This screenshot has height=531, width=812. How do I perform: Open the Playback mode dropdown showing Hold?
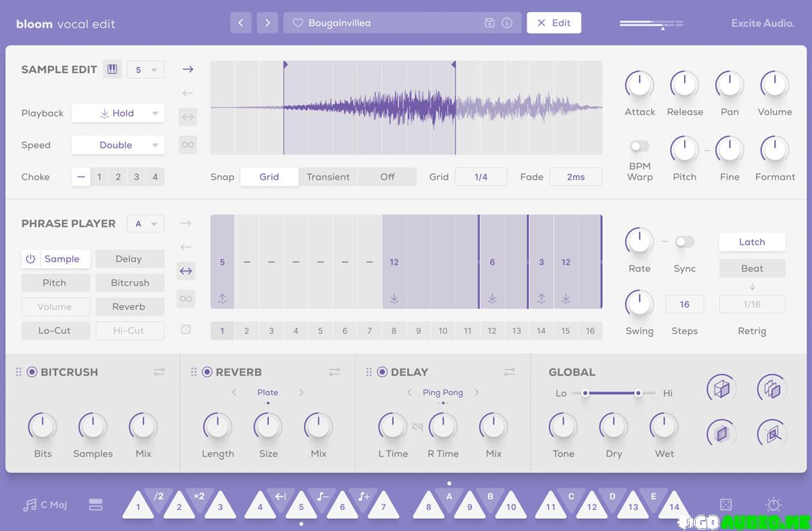(x=118, y=113)
